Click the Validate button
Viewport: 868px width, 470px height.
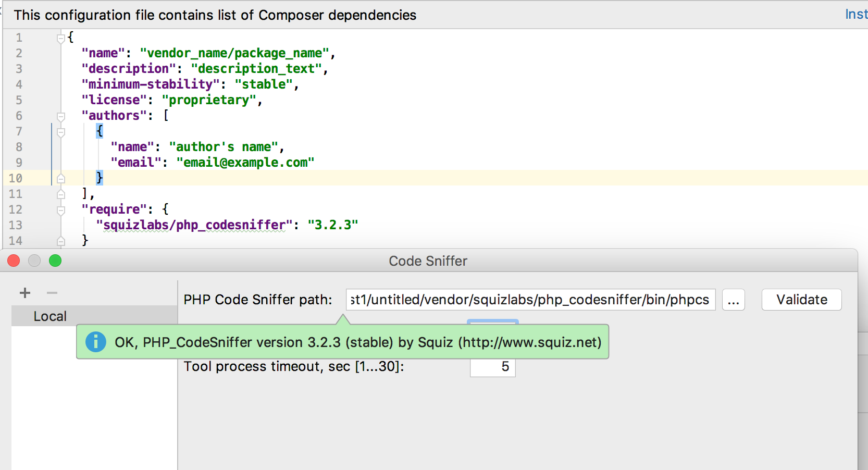[x=802, y=300]
